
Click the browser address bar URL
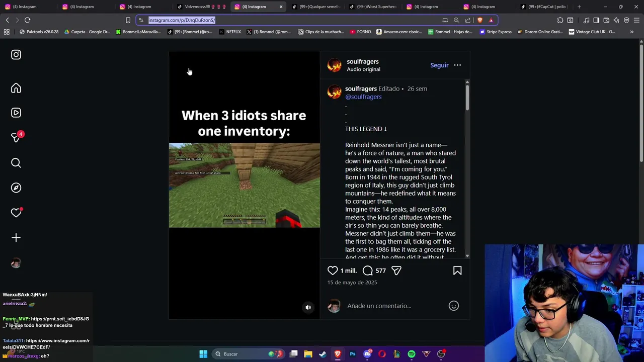[182, 20]
